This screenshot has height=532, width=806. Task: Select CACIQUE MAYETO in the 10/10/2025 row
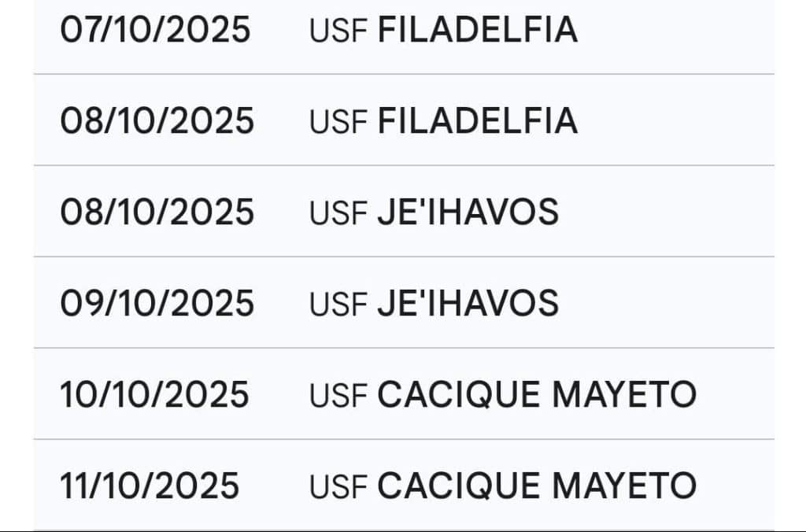(x=537, y=394)
